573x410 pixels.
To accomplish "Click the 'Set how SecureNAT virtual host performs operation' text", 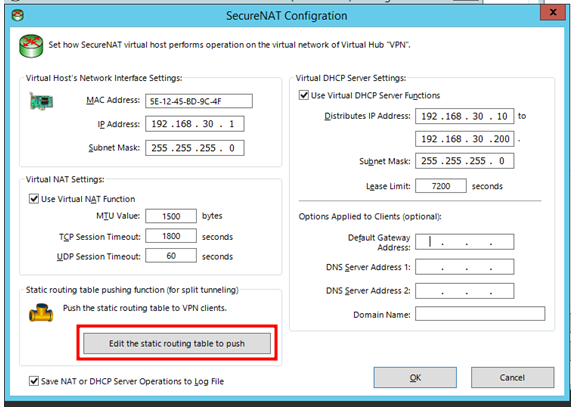I will coord(229,45).
